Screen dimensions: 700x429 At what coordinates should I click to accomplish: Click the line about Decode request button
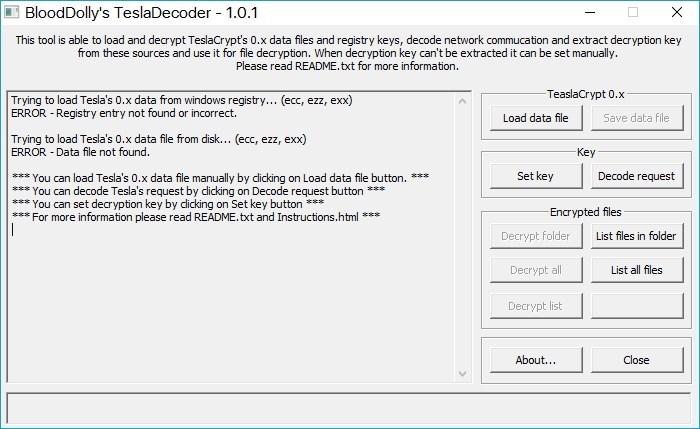point(199,191)
